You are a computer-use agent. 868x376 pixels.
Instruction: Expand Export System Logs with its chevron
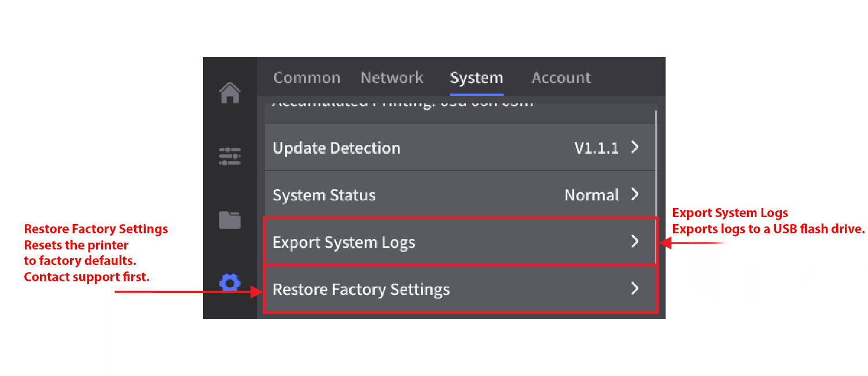[x=635, y=241]
